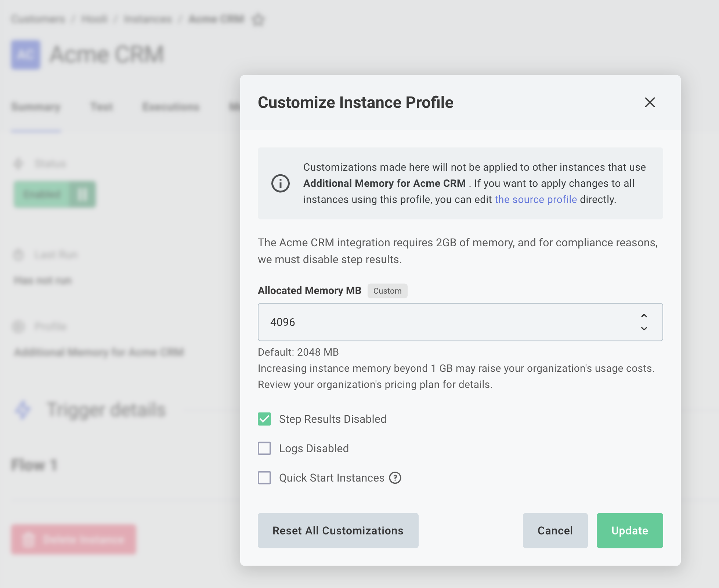This screenshot has height=588, width=719.
Task: Increase allocated memory with the up chevron
Action: coord(644,316)
